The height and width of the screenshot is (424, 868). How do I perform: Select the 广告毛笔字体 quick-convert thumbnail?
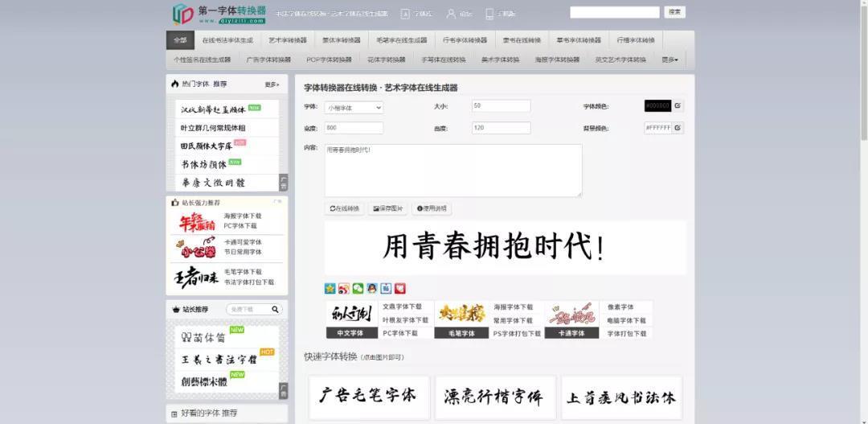coord(367,396)
